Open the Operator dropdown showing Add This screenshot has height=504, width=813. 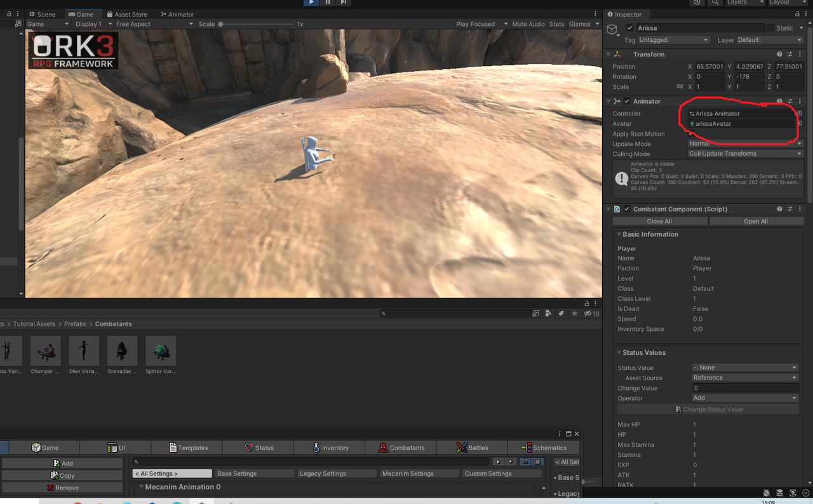click(745, 398)
